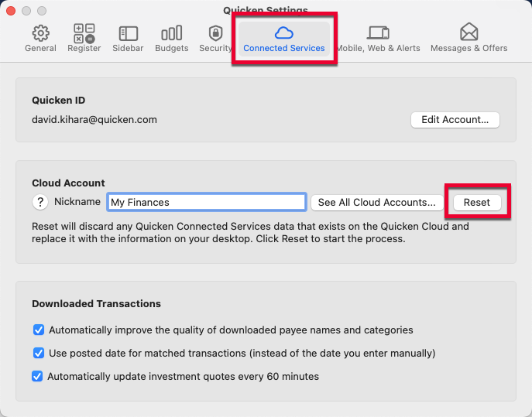The image size is (532, 417).
Task: Toggle automatic investment quotes update checkbox
Action: click(x=37, y=376)
